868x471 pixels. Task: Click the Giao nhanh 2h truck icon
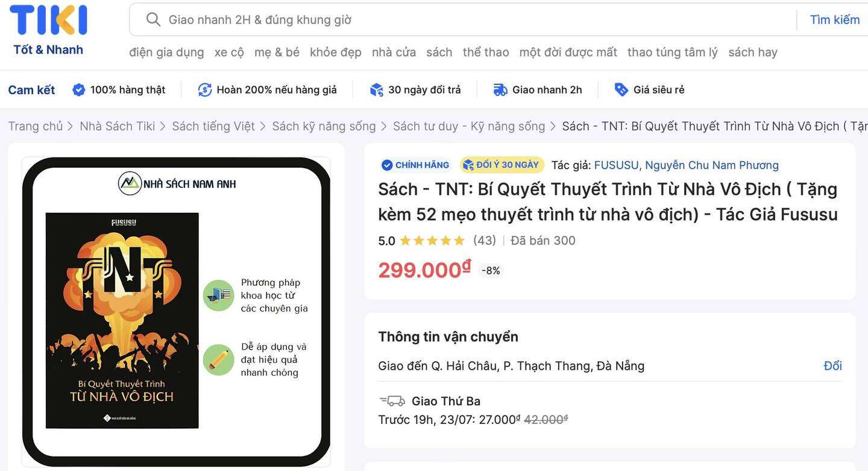[500, 90]
